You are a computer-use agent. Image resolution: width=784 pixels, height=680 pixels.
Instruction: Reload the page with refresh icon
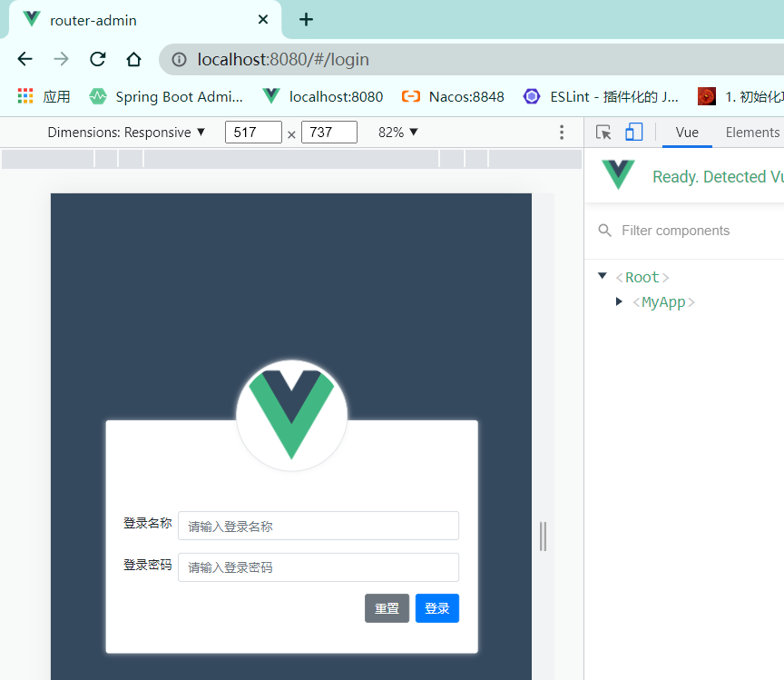[x=97, y=59]
